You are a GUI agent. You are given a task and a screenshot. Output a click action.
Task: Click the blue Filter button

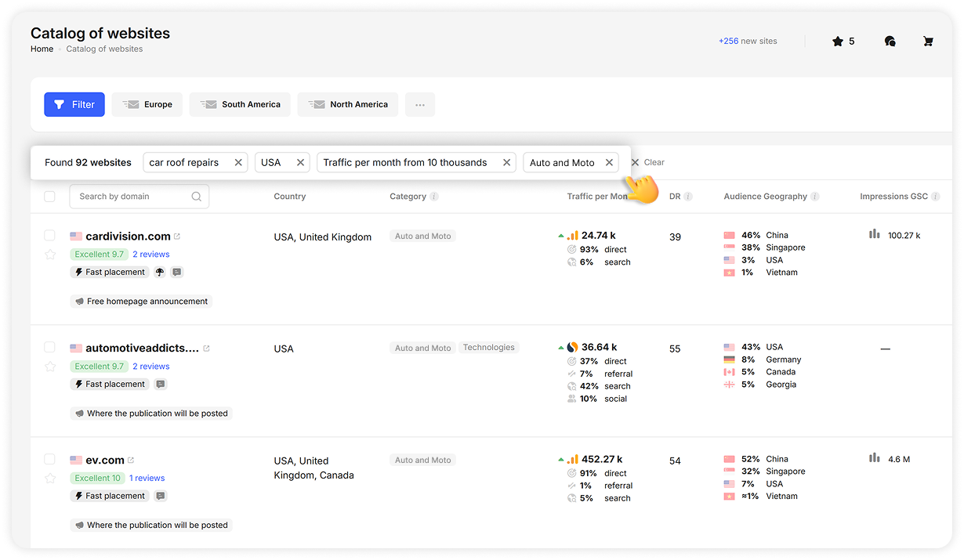[x=74, y=103]
